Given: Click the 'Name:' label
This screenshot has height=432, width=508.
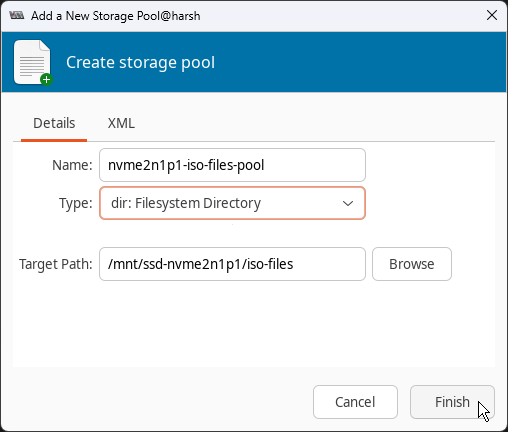Looking at the screenshot, I should coord(72,165).
